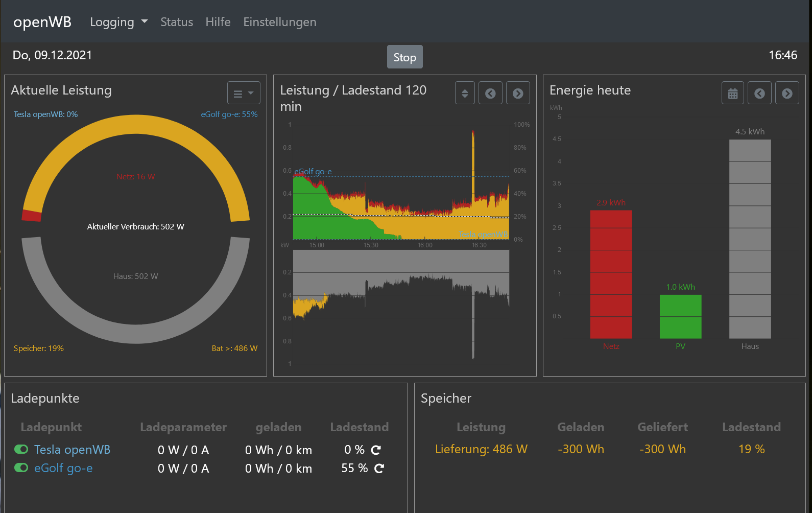Refresh Tesla openWB Ladestand
Screen dimensions: 812x513
pyautogui.click(x=376, y=450)
